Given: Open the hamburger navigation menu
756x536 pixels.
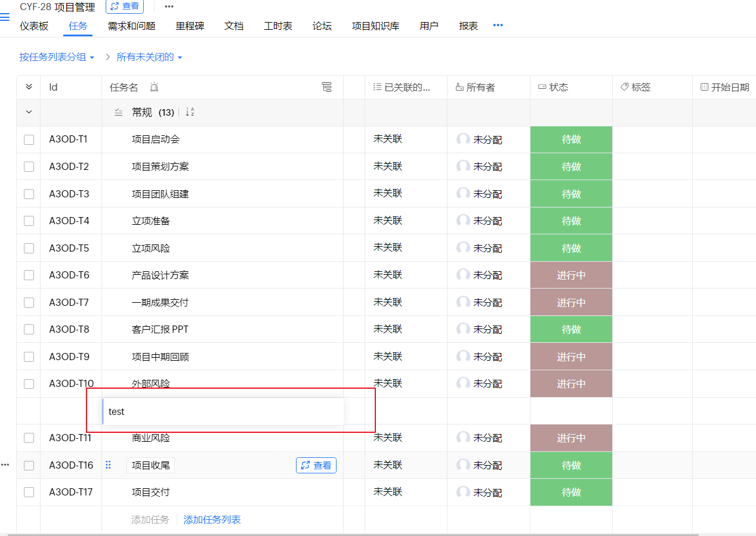Looking at the screenshot, I should [4, 17].
